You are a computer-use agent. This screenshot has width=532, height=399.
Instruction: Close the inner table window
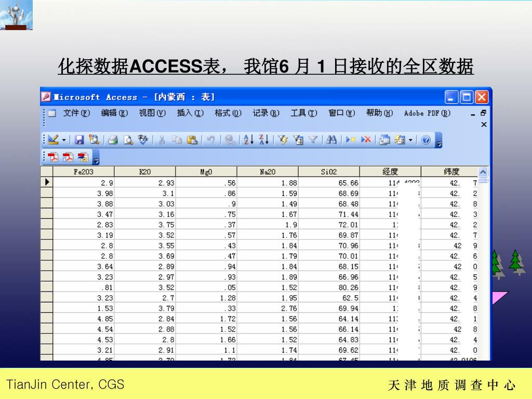click(484, 125)
